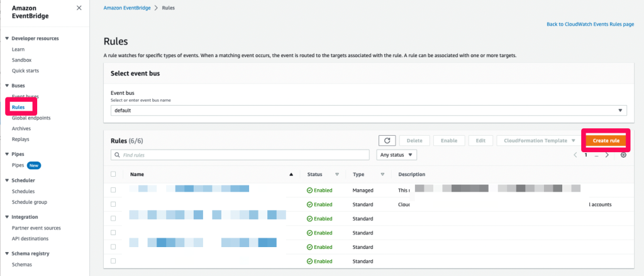The image size is (644, 276).
Task: Open table preferences gear icon
Action: 623,155
